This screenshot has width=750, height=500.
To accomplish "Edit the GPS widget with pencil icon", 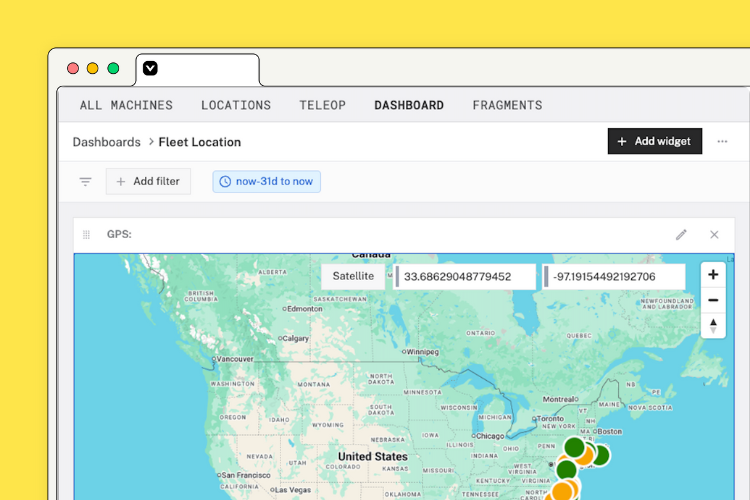I will (681, 234).
